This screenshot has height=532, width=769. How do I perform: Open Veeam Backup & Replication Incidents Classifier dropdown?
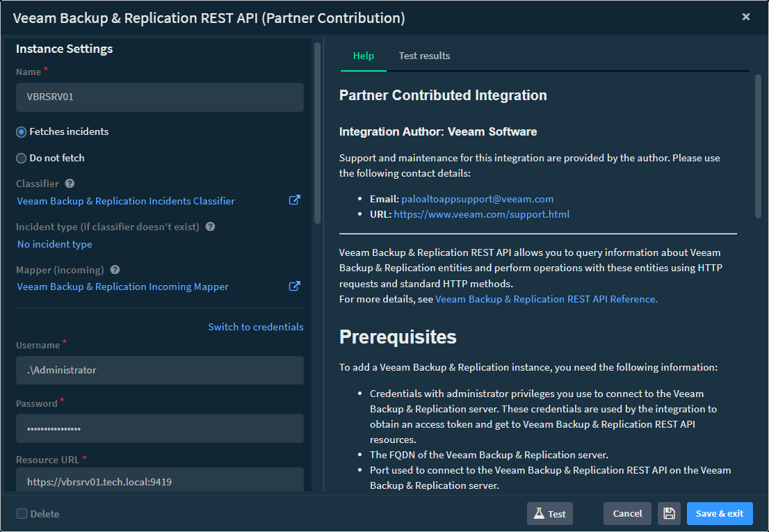126,201
